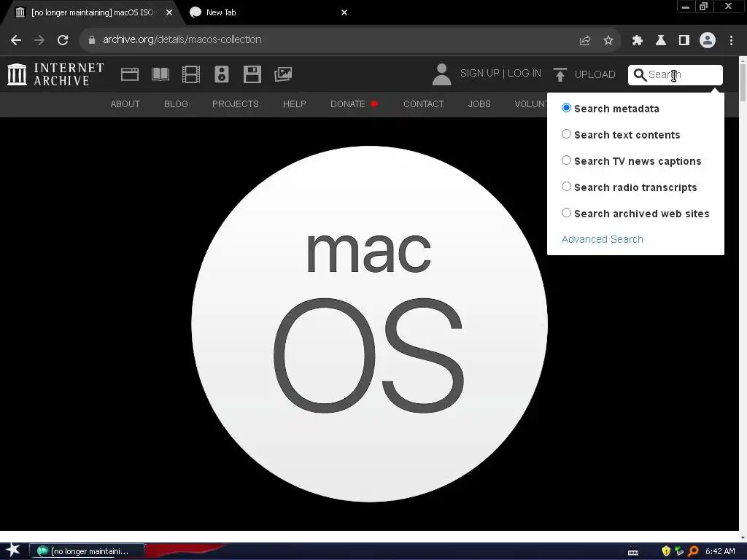This screenshot has height=560, width=747.
Task: Click the browser forward arrow
Action: (39, 40)
